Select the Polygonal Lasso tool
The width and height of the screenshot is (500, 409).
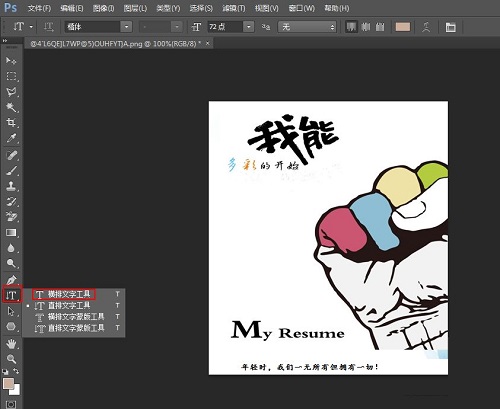(x=11, y=92)
